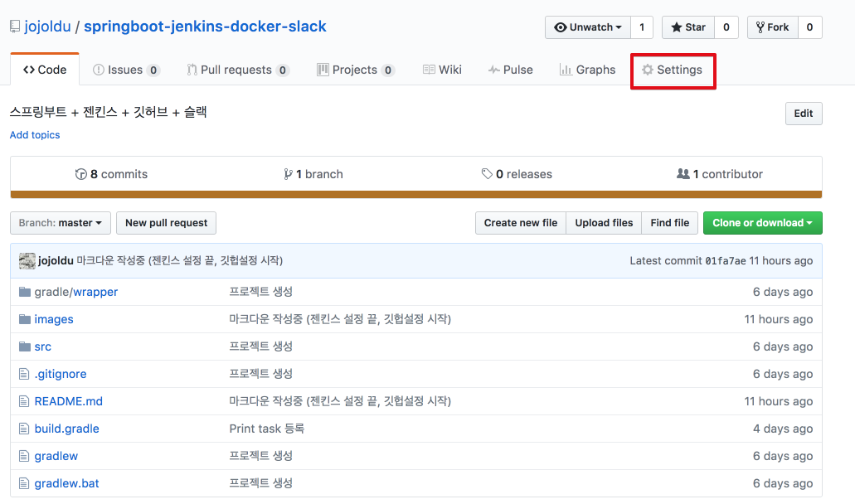This screenshot has width=855, height=504.
Task: Open the Projects tab
Action: tap(356, 70)
